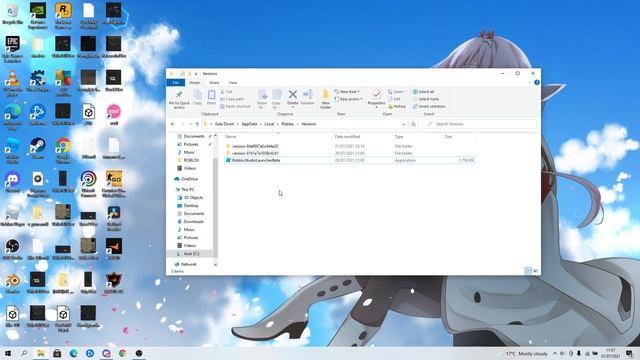
Task: Switch to the Share ribbon tab
Action: [x=214, y=82]
